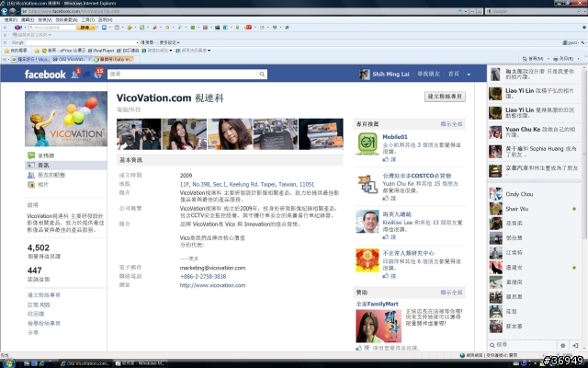Image resolution: width=588 pixels, height=368 pixels.
Task: Click the 447 talking-about count
Action: click(35, 270)
